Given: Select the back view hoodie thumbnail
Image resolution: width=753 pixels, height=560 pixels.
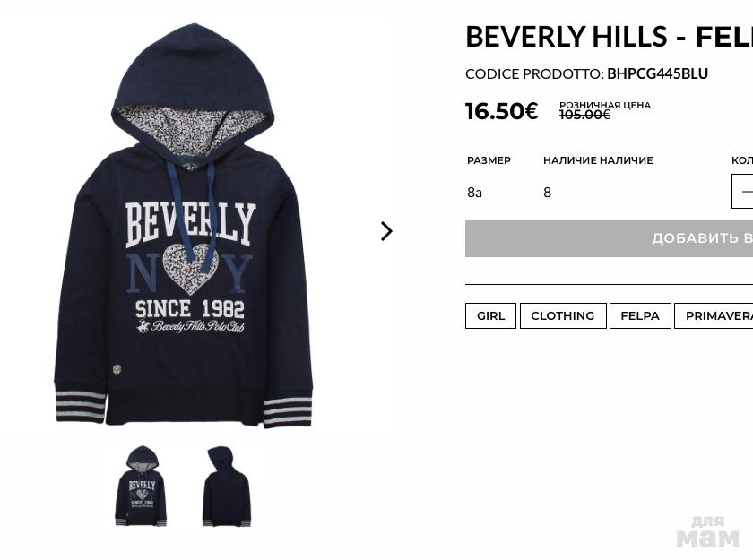Looking at the screenshot, I should tap(227, 487).
